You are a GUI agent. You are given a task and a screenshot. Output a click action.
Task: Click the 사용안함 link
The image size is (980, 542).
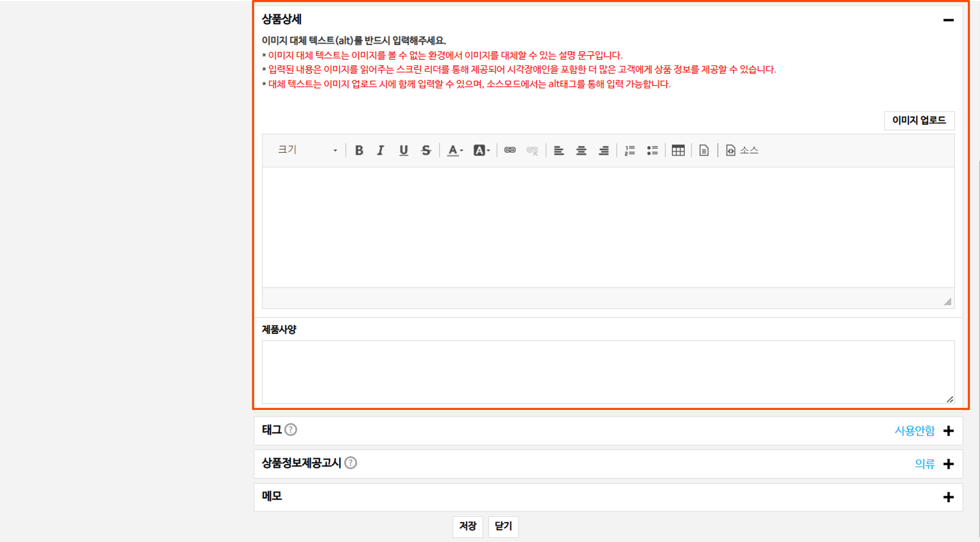tap(915, 431)
